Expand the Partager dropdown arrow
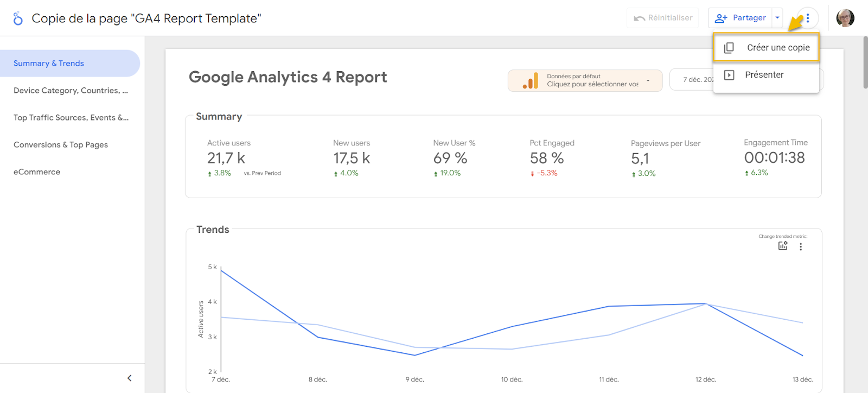This screenshot has height=393, width=868. [x=777, y=18]
